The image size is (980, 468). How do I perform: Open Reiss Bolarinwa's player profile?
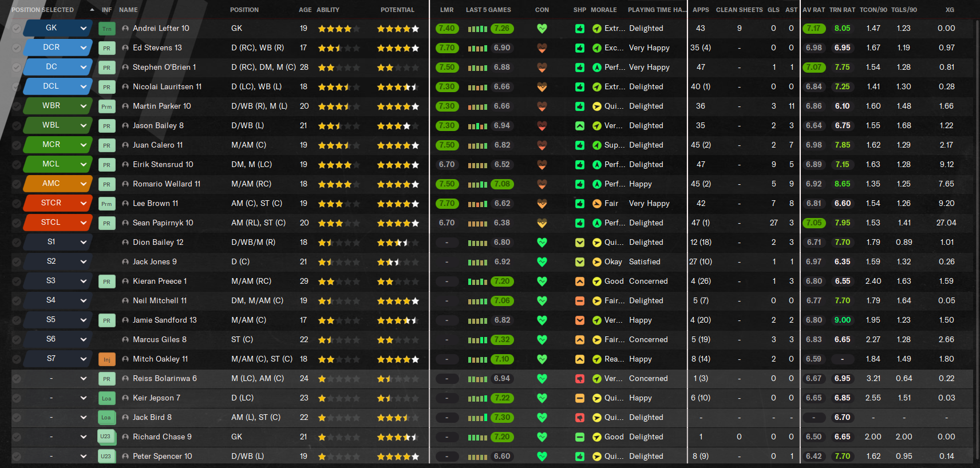click(x=165, y=379)
